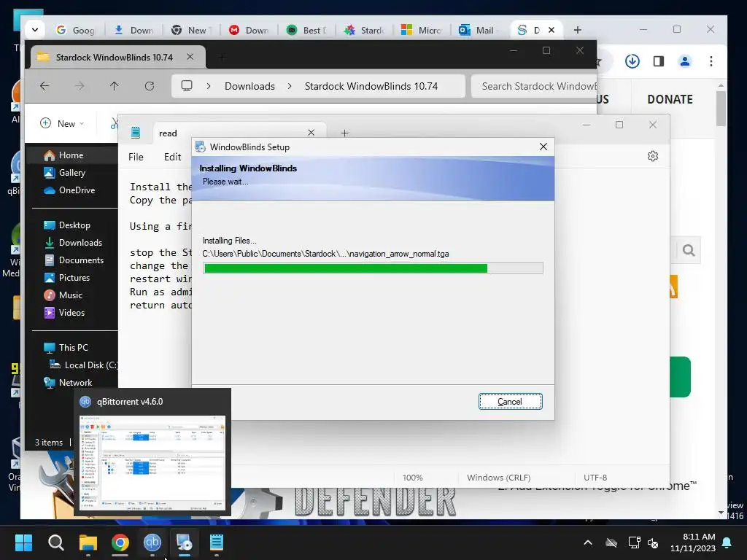The width and height of the screenshot is (747, 560).
Task: Close the Stardock WindowBlinds Explorer tab
Action: pyautogui.click(x=190, y=57)
